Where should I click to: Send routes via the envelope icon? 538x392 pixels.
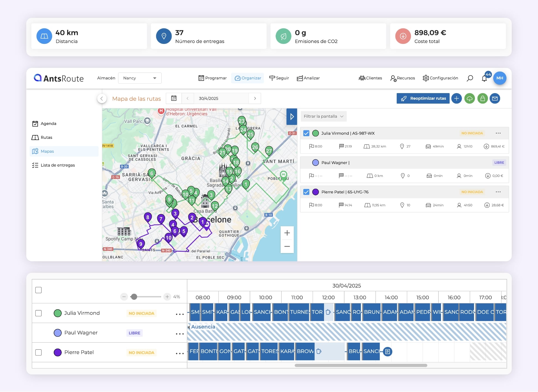pos(495,98)
